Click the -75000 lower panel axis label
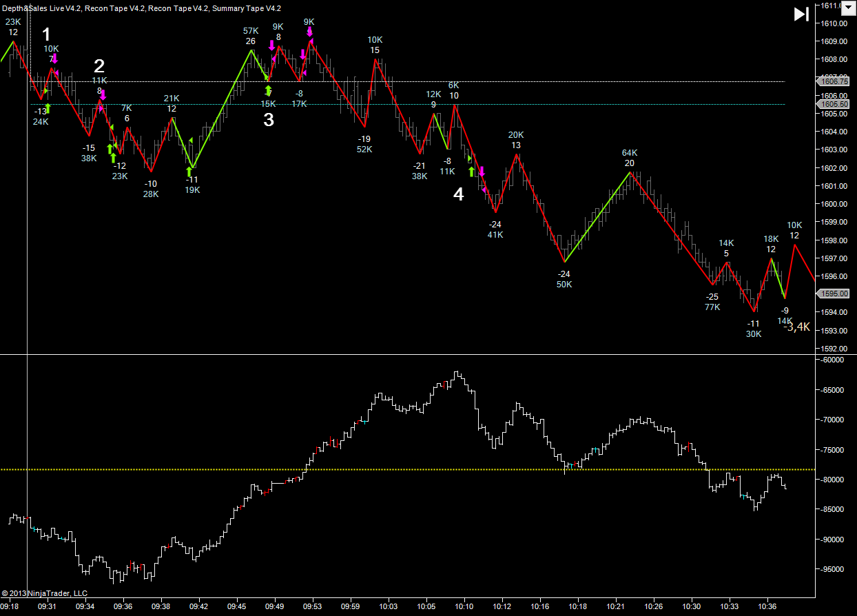 (832, 449)
